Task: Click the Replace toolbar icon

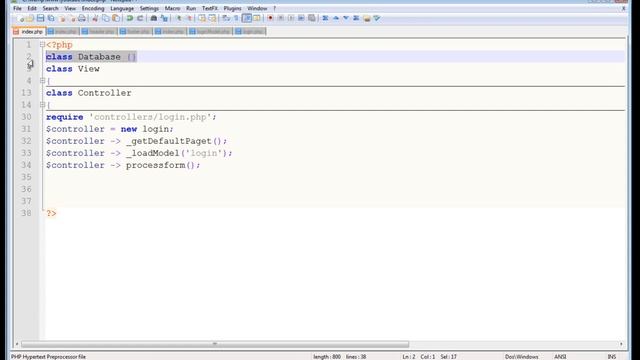Action: pos(164,18)
